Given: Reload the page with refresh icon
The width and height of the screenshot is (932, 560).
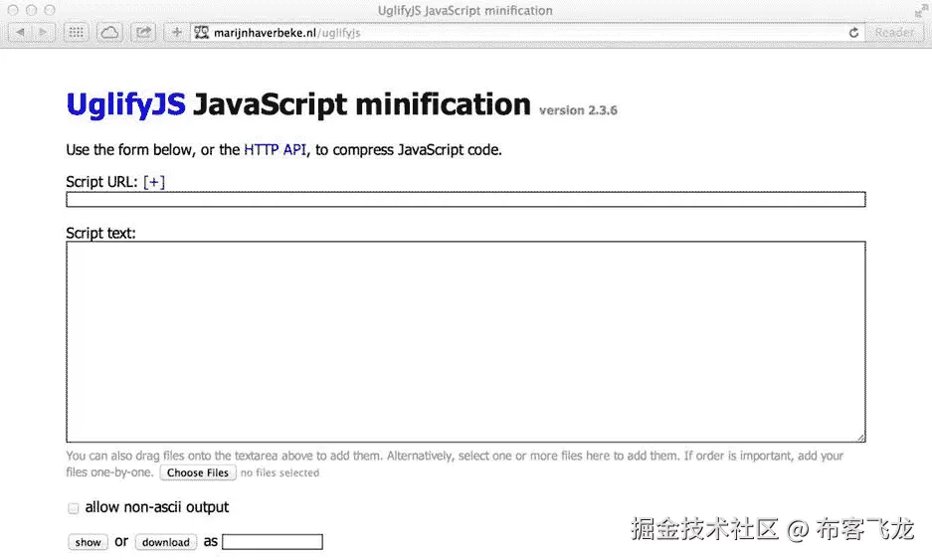Looking at the screenshot, I should pos(853,33).
